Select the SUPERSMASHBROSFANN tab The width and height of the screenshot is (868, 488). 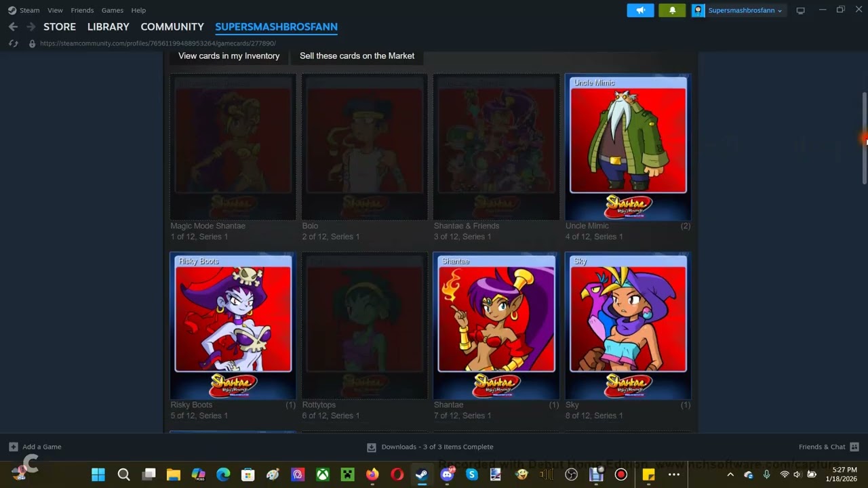pos(276,26)
